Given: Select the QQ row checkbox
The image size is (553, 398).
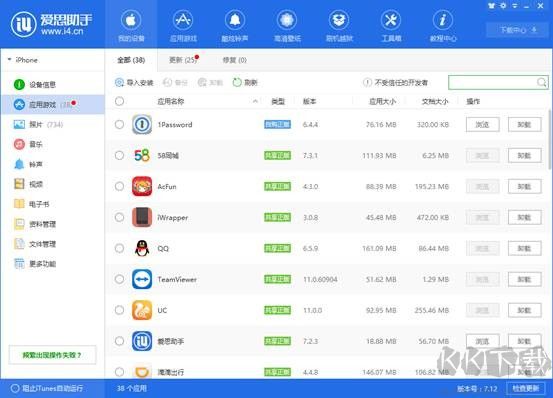Looking at the screenshot, I should pos(120,248).
